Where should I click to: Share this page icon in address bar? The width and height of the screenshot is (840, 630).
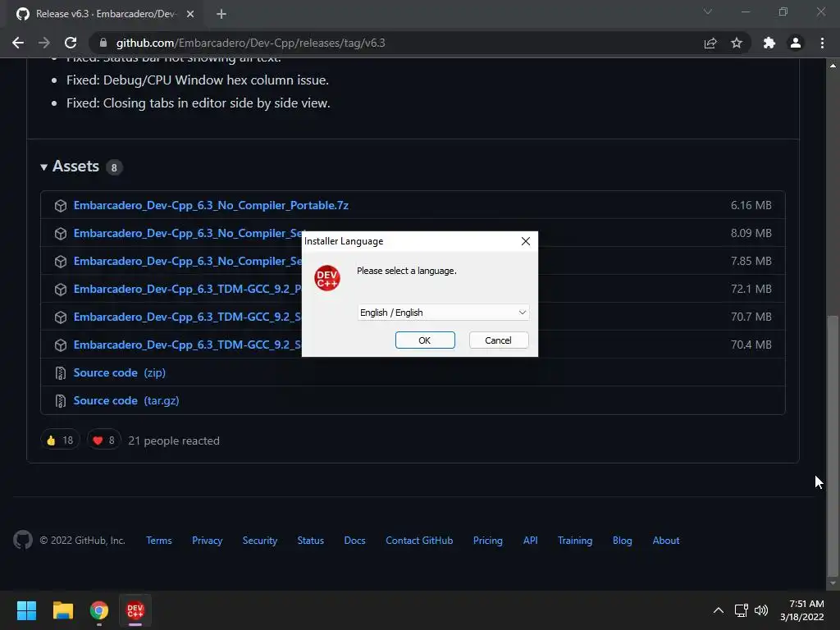[710, 43]
